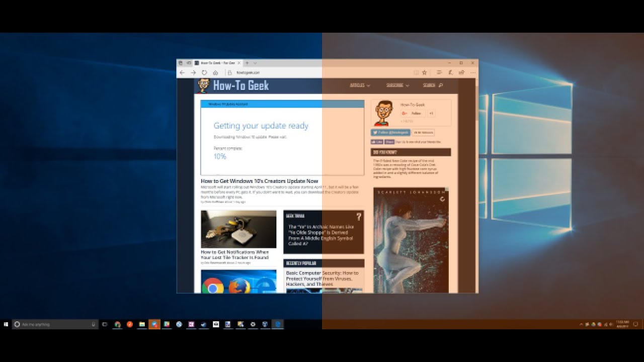
Task: Click Tile Tracker article thumbnail
Action: (238, 229)
